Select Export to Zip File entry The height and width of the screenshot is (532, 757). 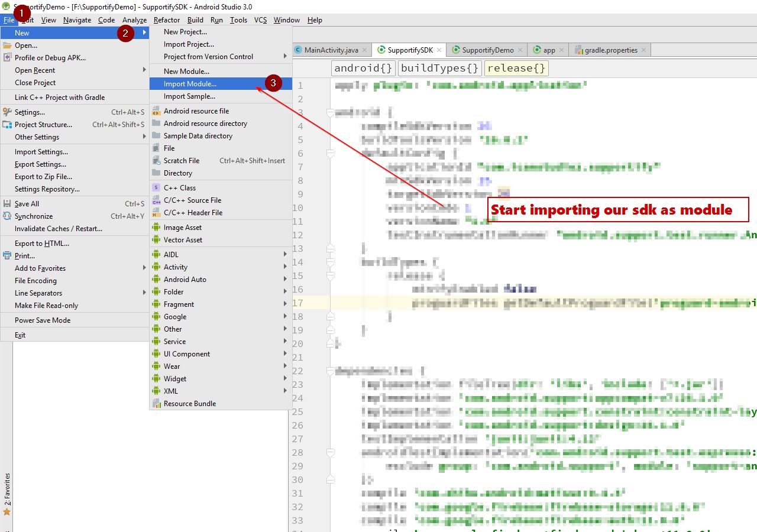(75, 177)
